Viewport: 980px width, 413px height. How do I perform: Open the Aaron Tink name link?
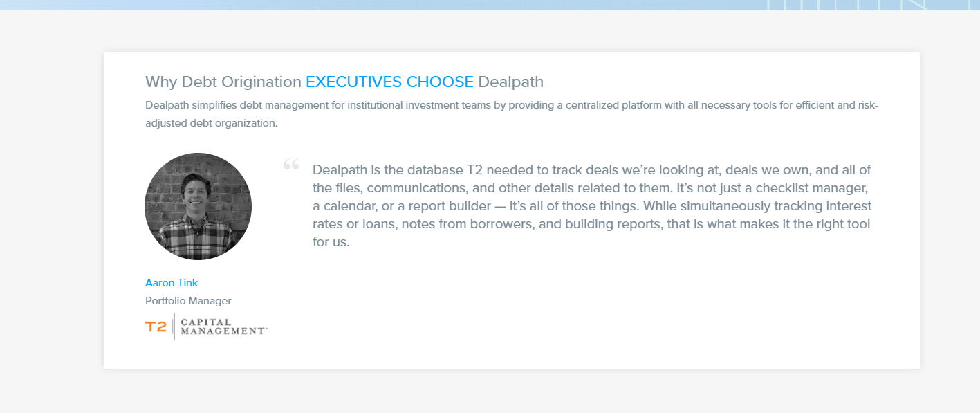[x=172, y=282]
